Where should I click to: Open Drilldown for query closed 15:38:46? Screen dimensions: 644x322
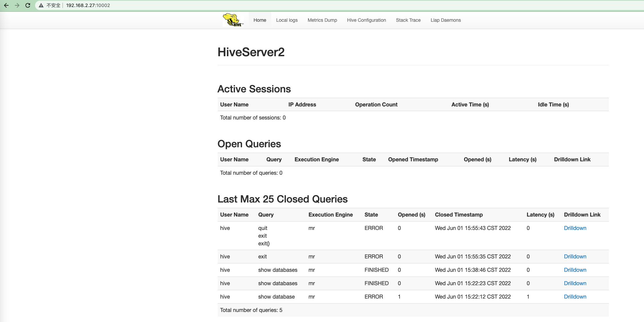coord(575,270)
